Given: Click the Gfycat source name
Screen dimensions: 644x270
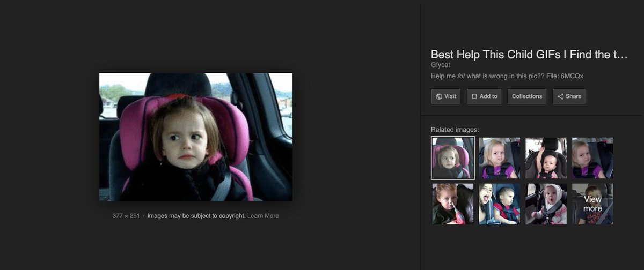Looking at the screenshot, I should 440,65.
